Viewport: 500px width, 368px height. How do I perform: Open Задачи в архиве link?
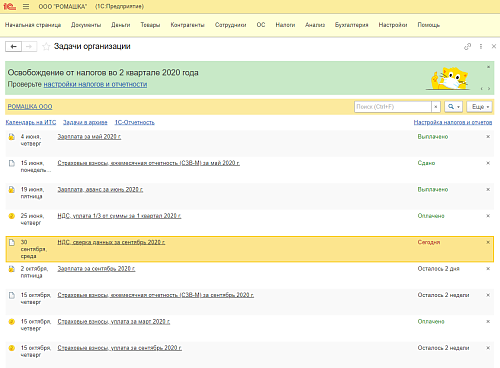point(85,122)
